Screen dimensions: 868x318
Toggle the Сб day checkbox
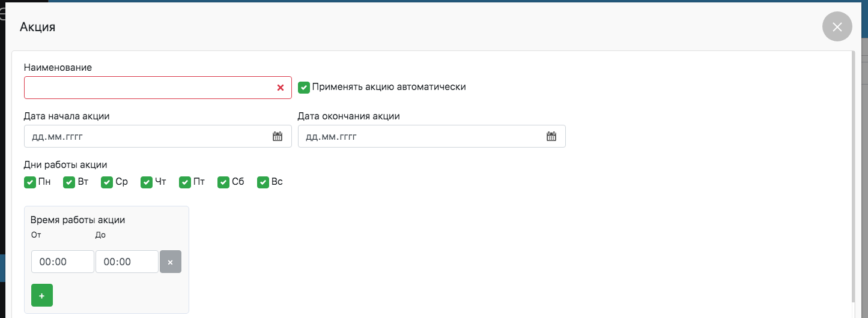tap(223, 182)
